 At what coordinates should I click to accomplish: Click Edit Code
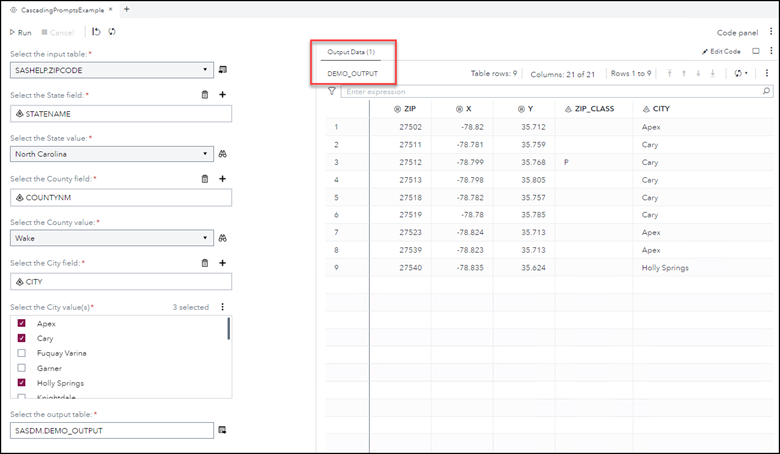(721, 51)
